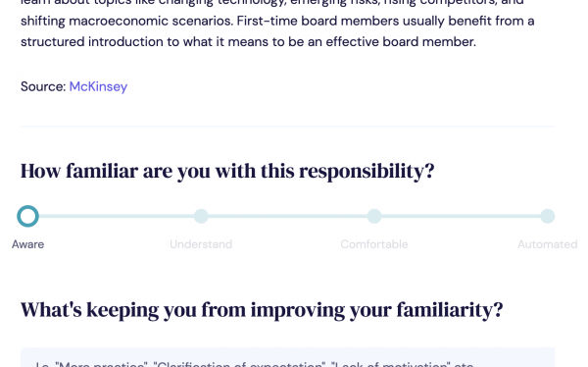Image resolution: width=588 pixels, height=367 pixels.
Task: Click the Aware label under the slider
Action: pyautogui.click(x=27, y=244)
